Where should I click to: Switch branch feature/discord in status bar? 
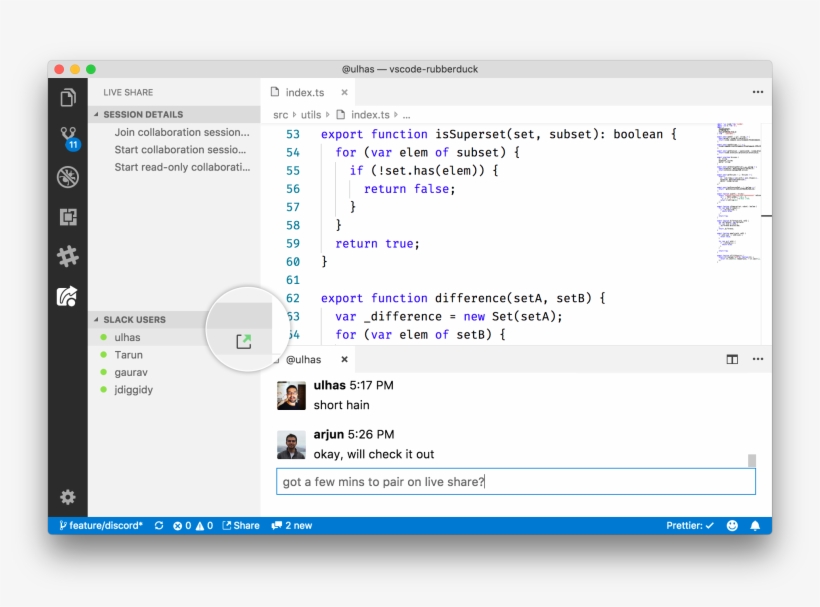coord(100,525)
